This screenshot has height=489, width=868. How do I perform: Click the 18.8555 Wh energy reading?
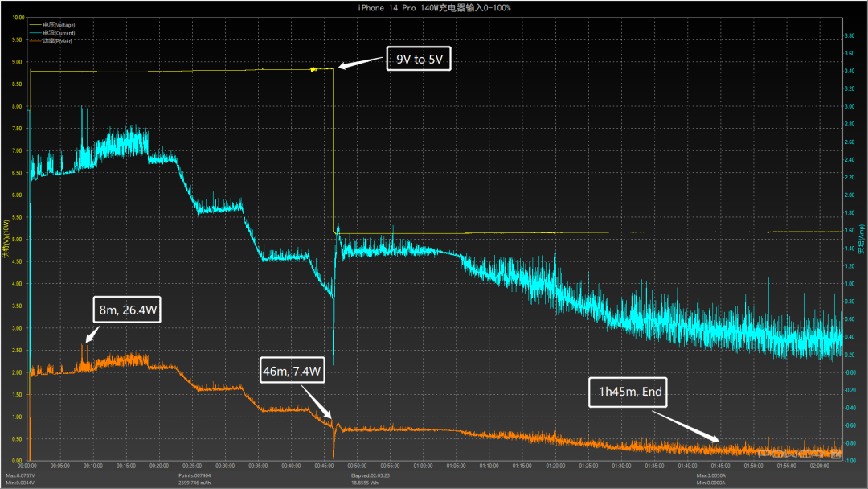coord(365,483)
